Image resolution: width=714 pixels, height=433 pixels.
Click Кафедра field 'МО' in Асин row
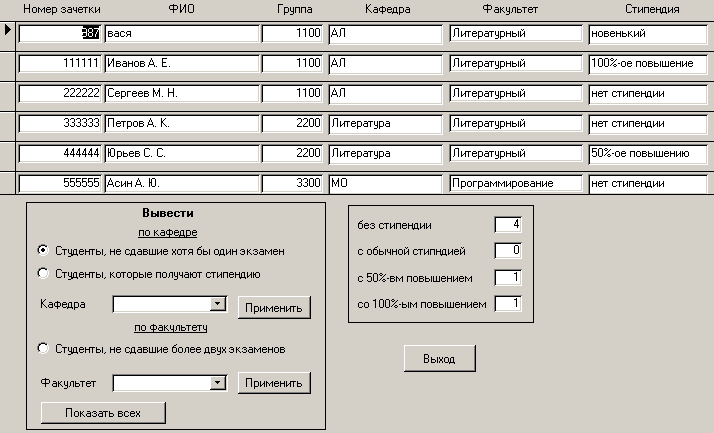pos(385,183)
